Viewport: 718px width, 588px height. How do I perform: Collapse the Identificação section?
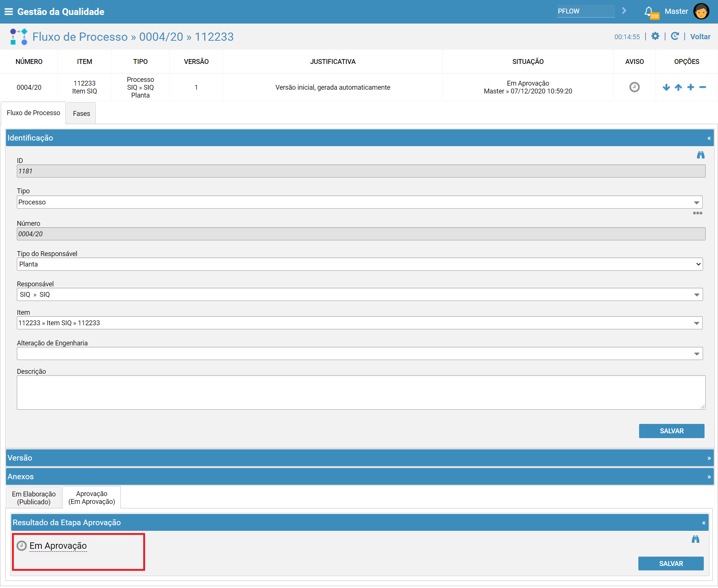[x=709, y=138]
